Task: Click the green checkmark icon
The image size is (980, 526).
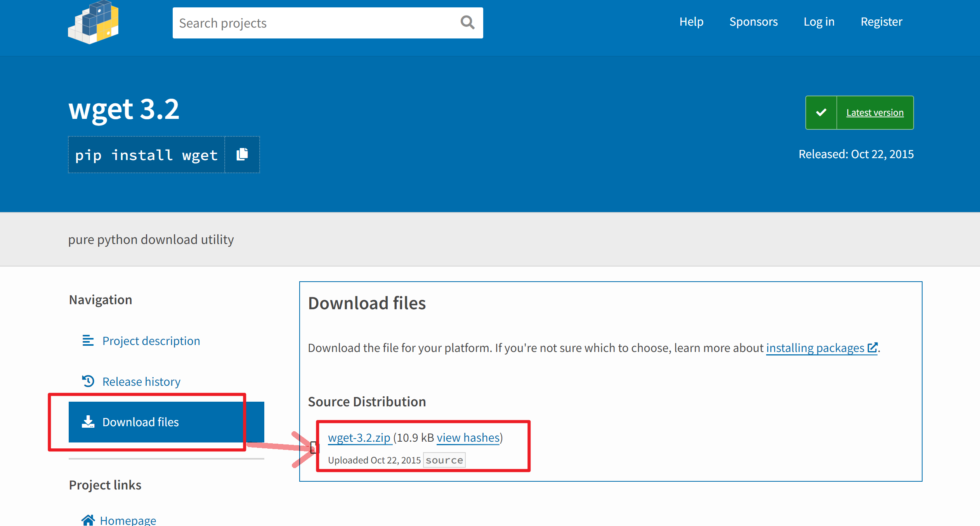Action: point(821,113)
